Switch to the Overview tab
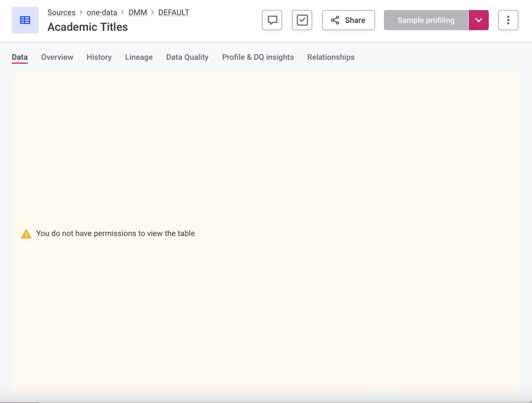This screenshot has height=403, width=532. [x=57, y=57]
